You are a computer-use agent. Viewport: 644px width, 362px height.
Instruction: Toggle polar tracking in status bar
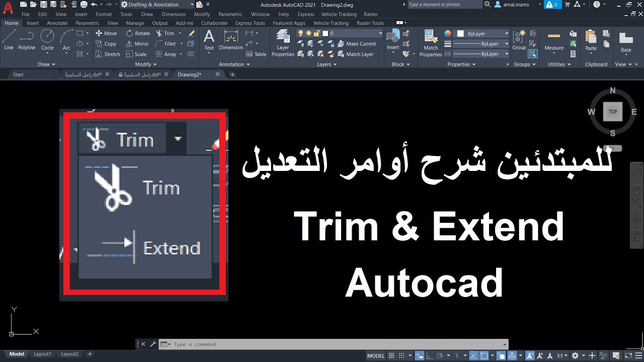click(439, 355)
